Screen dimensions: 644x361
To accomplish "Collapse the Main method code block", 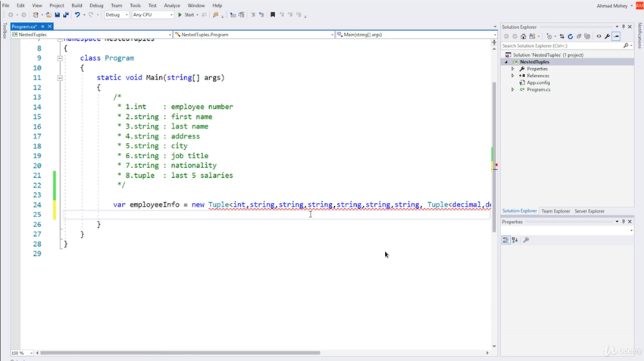I will [60, 77].
